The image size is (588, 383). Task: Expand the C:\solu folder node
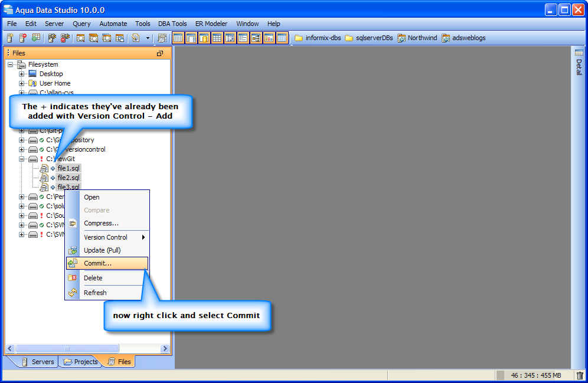[22, 206]
